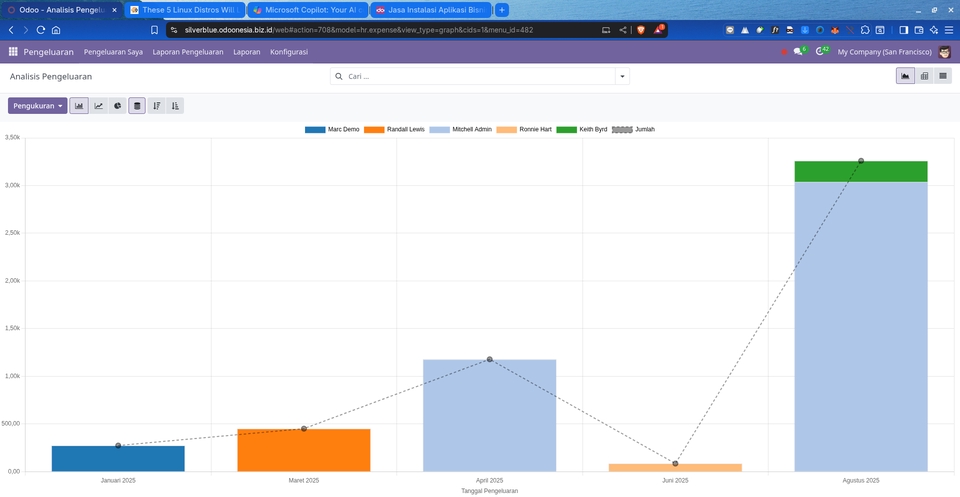Expand the search filter options dropdown arrow
960x497 pixels.
pyautogui.click(x=622, y=76)
